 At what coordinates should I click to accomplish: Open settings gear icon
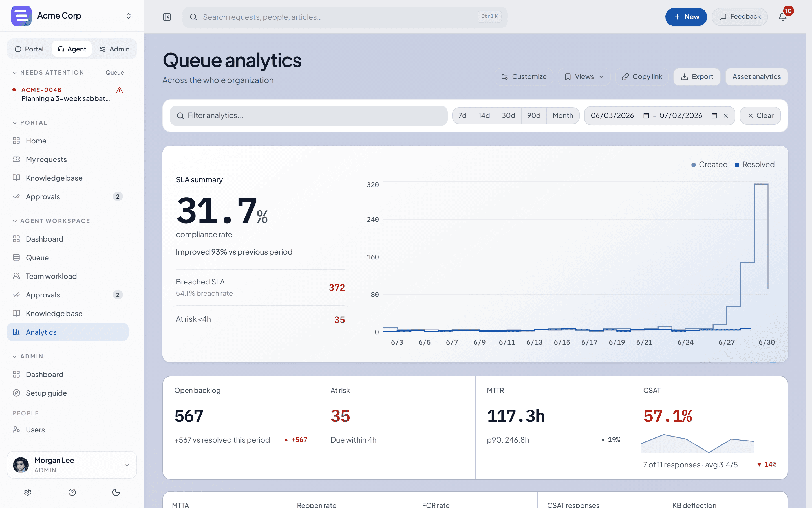click(28, 492)
